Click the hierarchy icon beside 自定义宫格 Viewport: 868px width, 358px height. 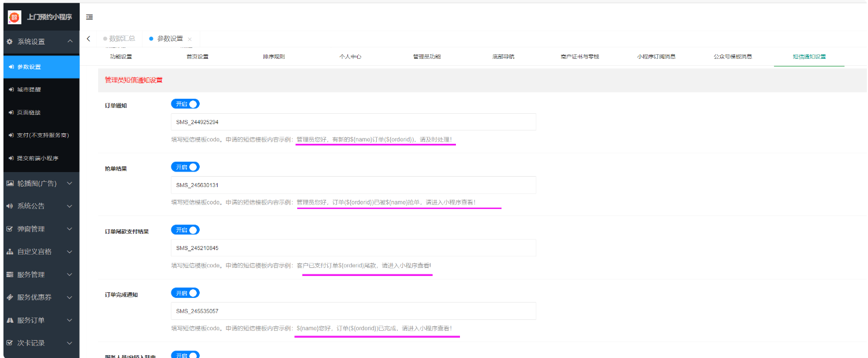pos(10,252)
